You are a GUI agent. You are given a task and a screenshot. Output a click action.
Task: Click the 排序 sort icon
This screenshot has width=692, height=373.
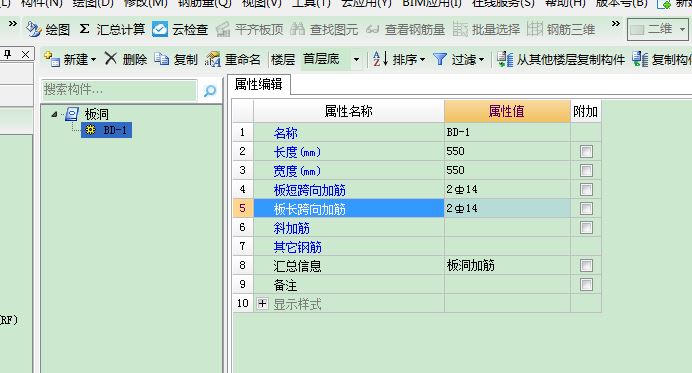click(380, 59)
